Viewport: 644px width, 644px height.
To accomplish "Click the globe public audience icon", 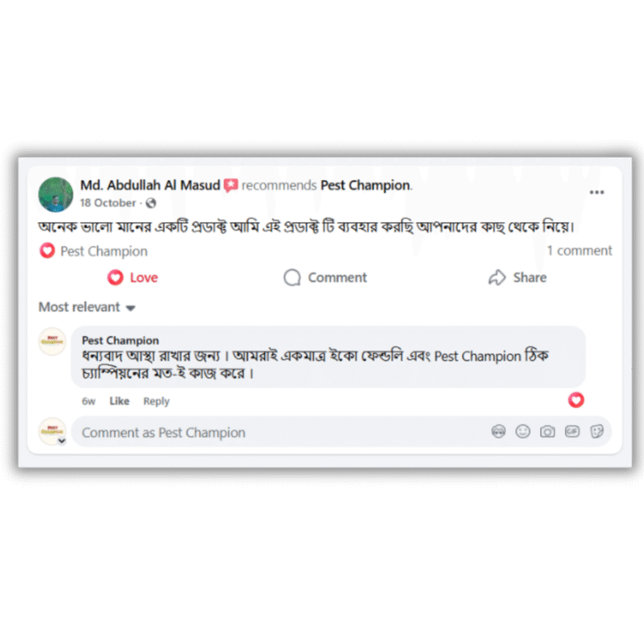I will coord(151,203).
